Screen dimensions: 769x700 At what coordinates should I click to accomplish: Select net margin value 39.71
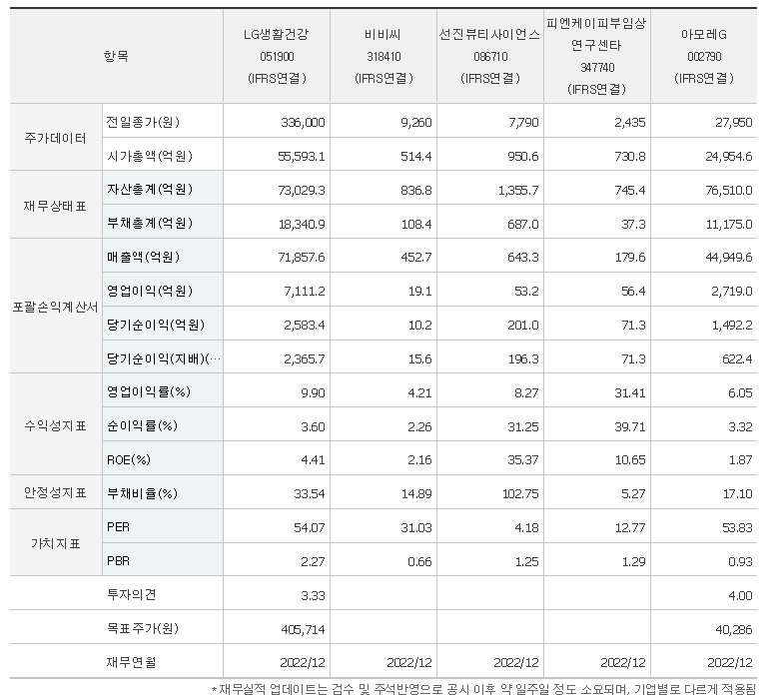coord(630,426)
